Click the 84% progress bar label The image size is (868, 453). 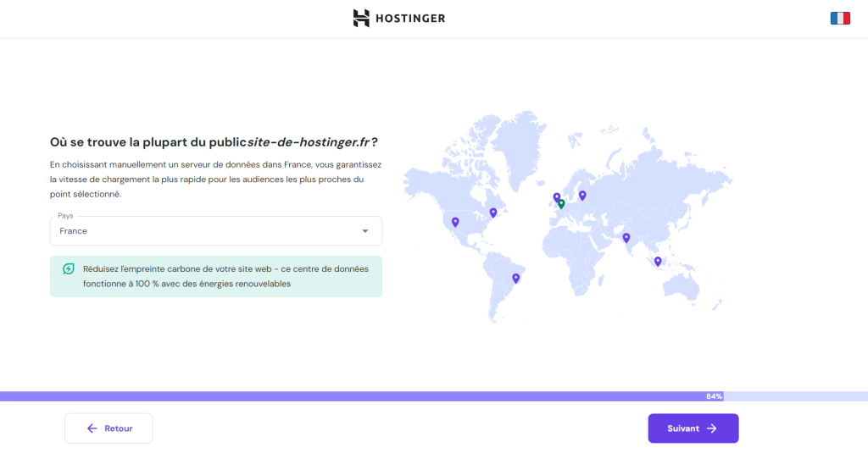pos(714,396)
